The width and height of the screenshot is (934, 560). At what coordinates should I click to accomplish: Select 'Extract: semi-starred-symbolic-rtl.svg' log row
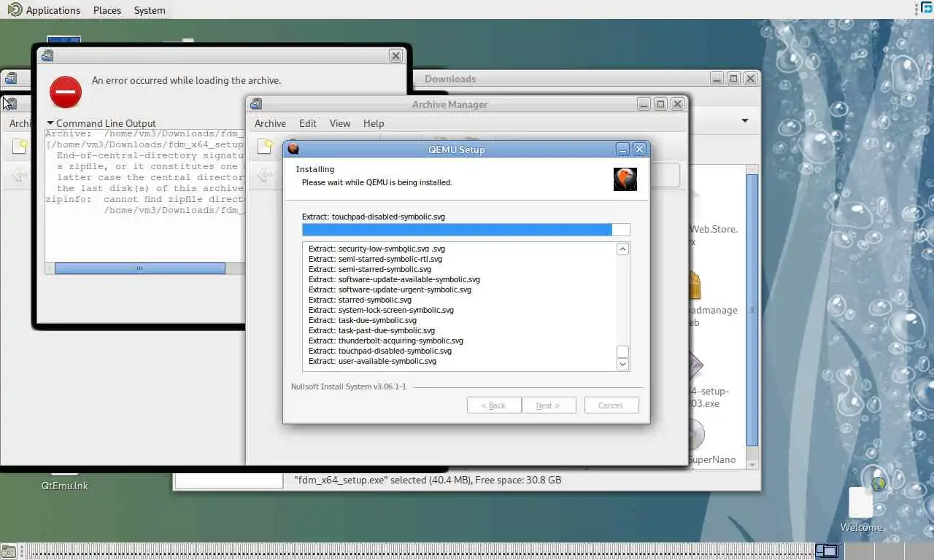coord(375,259)
